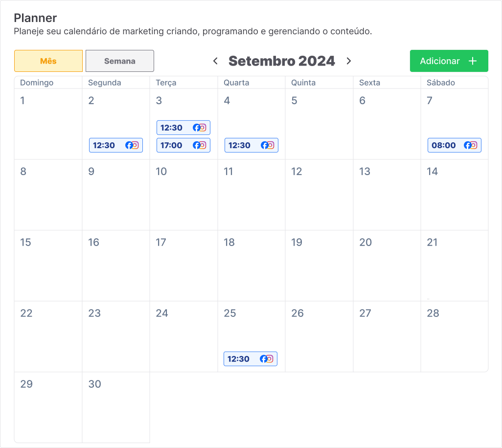Click Facebook icon on Tuesday 17:00 post

coord(197,145)
